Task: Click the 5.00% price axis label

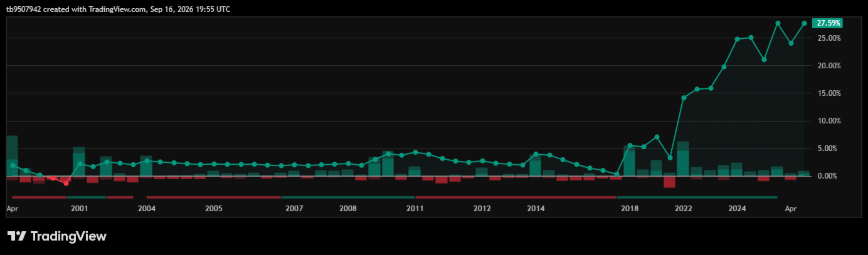Action: coord(830,148)
